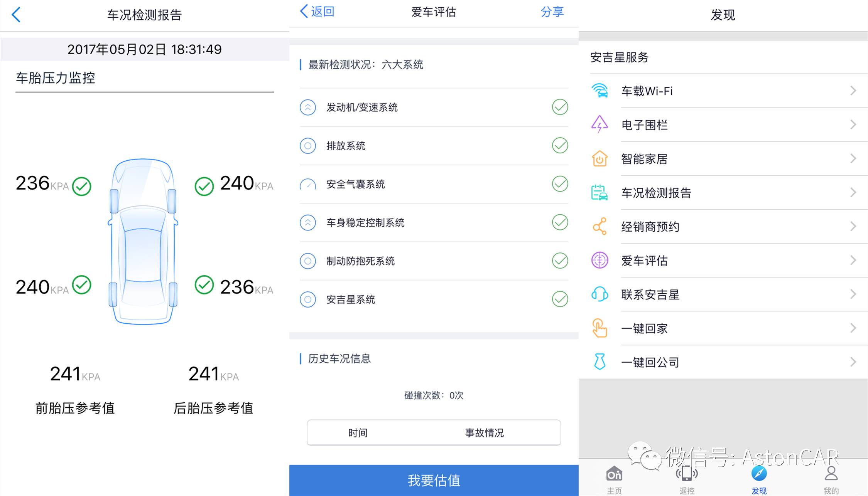This screenshot has height=496, width=868.
Task: Switch to the 遥控 tab
Action: pos(687,479)
